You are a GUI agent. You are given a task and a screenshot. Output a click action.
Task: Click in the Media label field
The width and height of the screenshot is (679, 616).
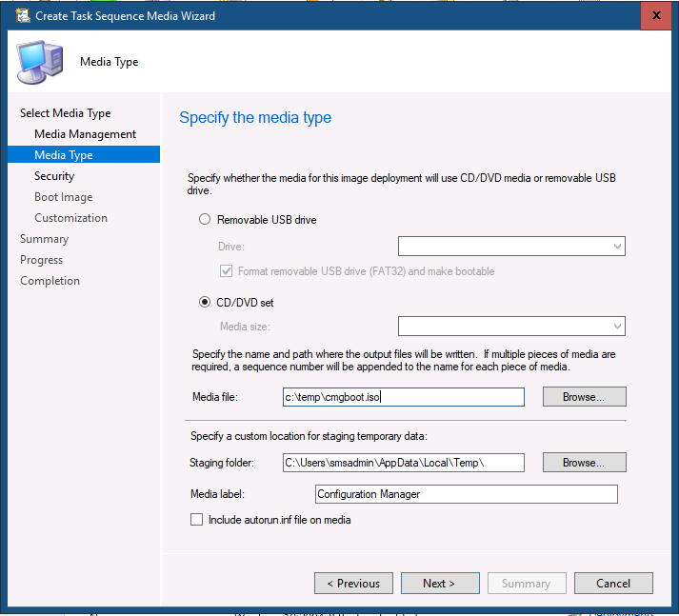(467, 494)
